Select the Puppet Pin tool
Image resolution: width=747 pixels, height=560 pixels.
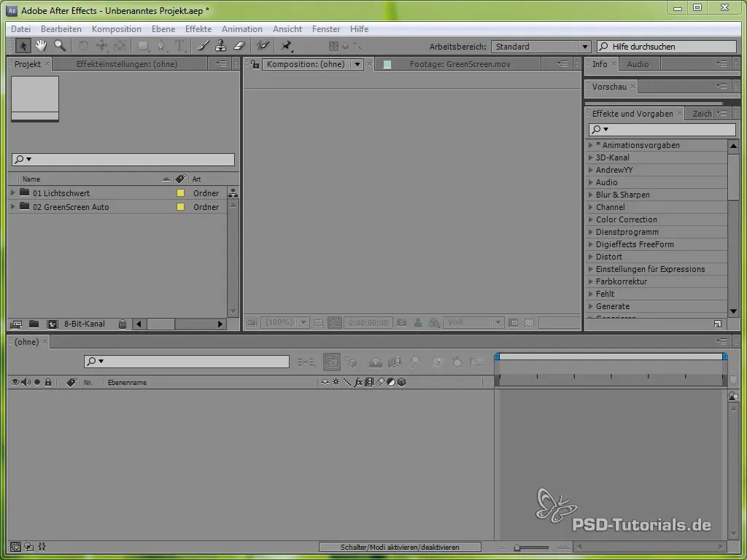286,46
